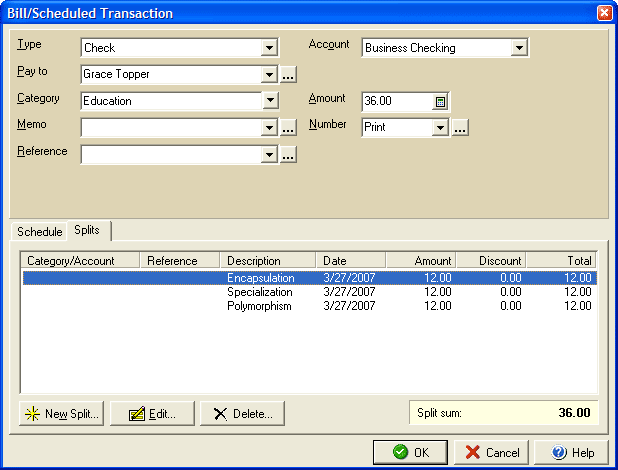Click ellipsis button next to Pay to

coord(288,74)
